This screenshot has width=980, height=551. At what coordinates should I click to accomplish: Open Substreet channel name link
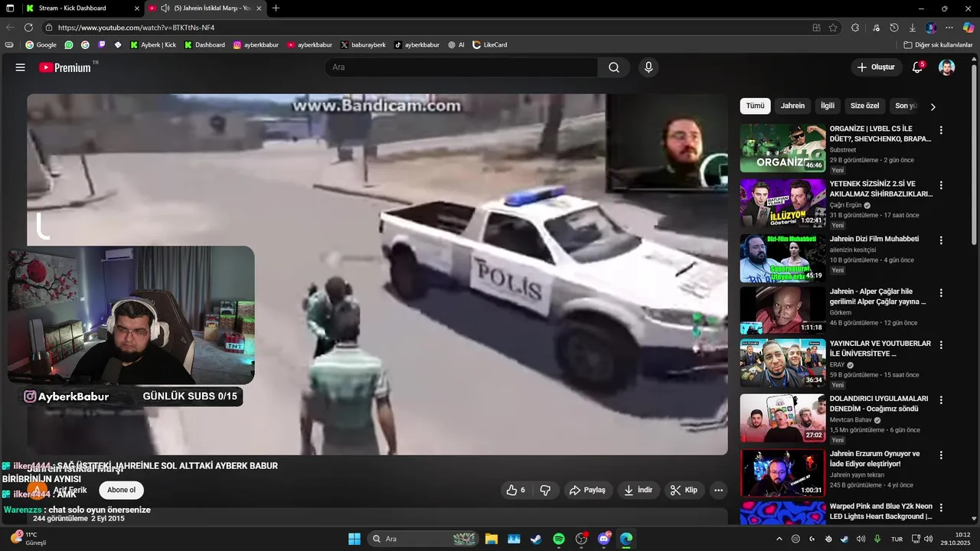843,150
